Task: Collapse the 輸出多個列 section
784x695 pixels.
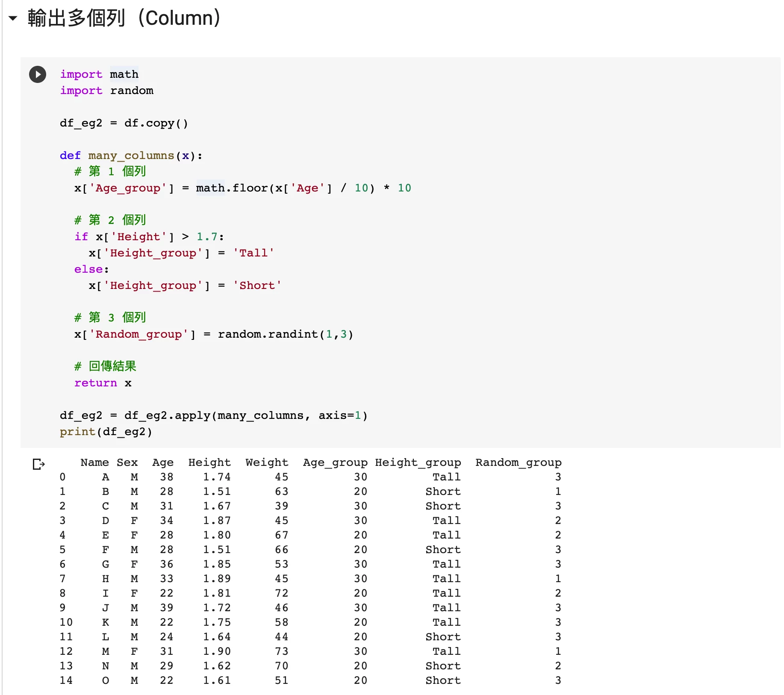Action: [13, 18]
